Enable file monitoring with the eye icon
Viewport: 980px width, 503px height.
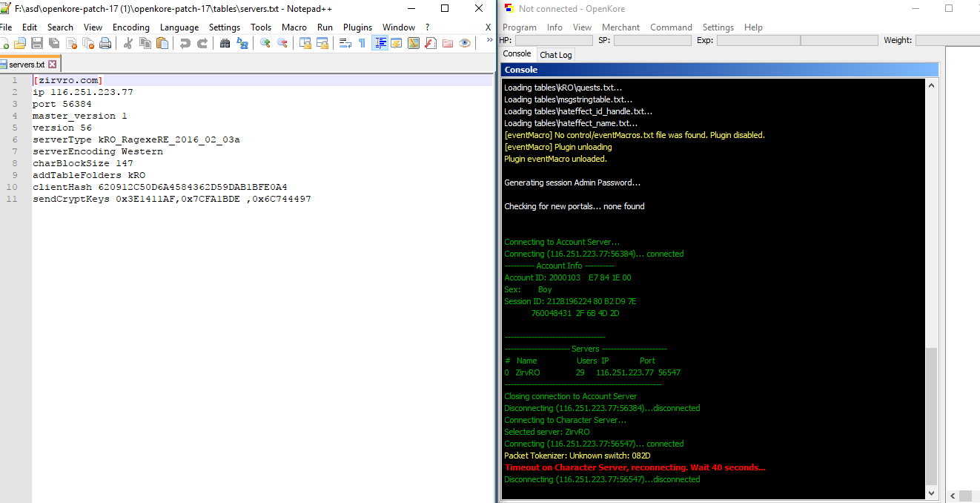tap(463, 44)
